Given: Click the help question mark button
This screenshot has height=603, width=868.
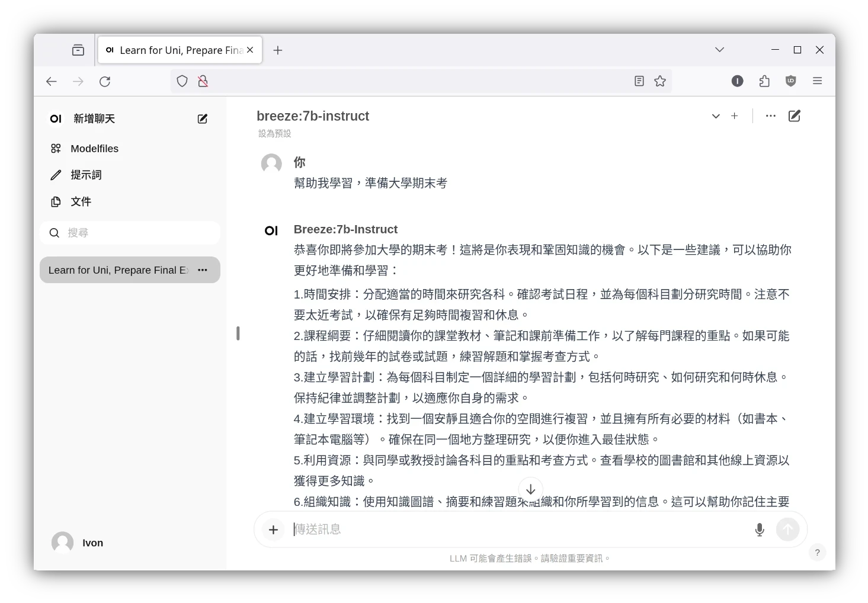Looking at the screenshot, I should pos(817,553).
